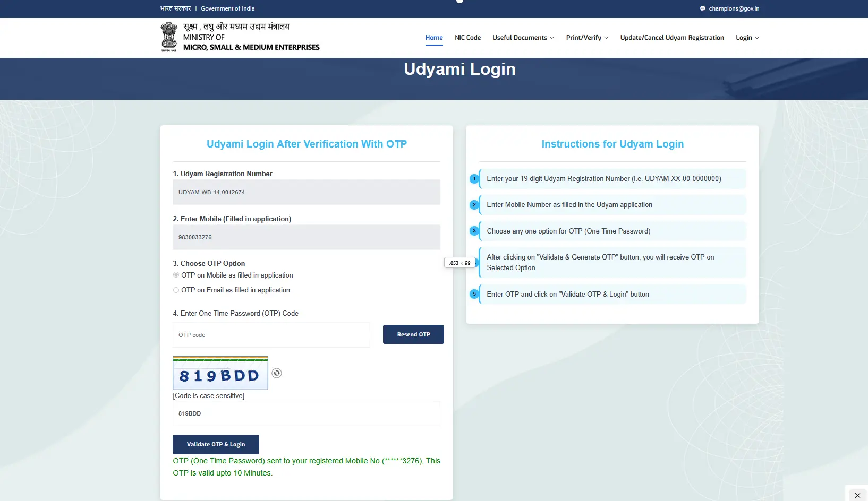The width and height of the screenshot is (868, 501).
Task: Click the Udyam Registration Number field
Action: pos(306,192)
